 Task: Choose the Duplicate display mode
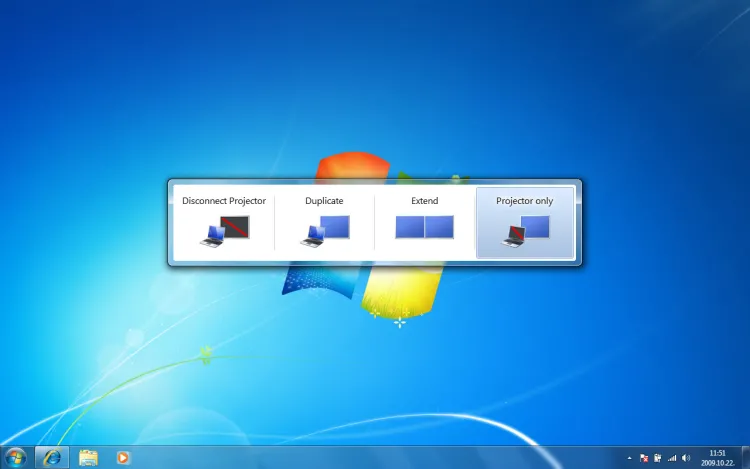click(324, 222)
